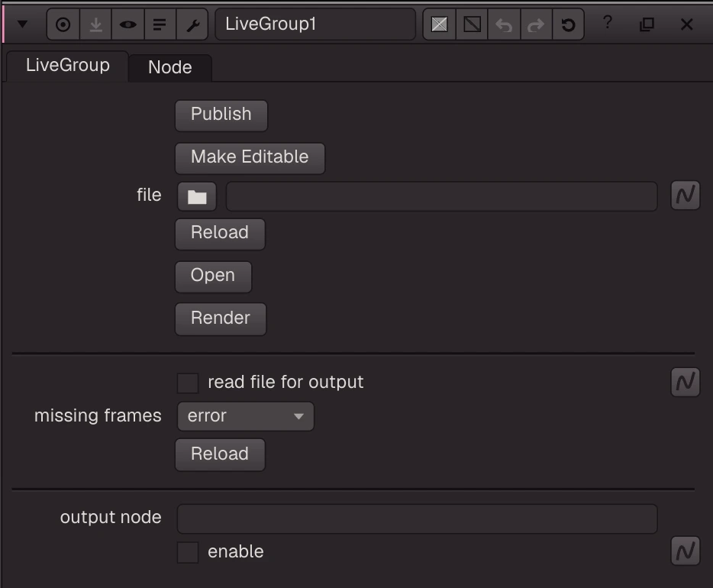
Task: Click the download arrow icon in header
Action: [95, 24]
